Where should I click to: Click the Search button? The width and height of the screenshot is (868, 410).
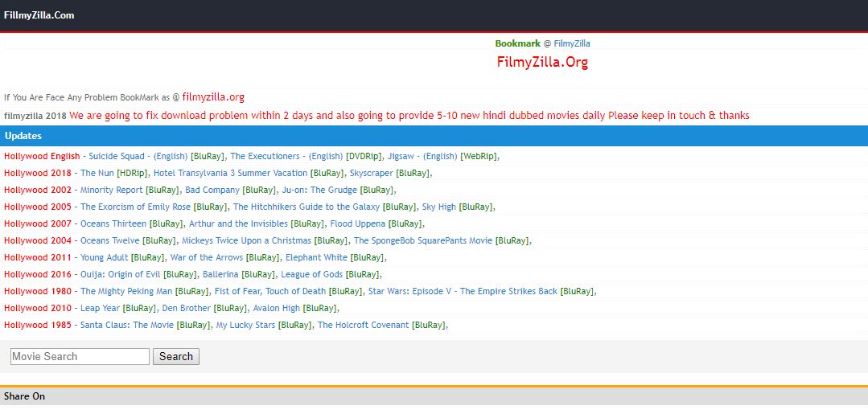pos(176,357)
